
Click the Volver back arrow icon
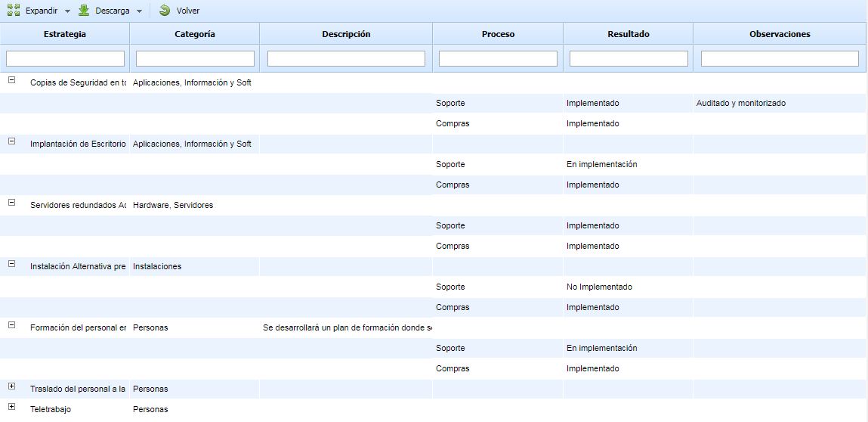tap(165, 11)
